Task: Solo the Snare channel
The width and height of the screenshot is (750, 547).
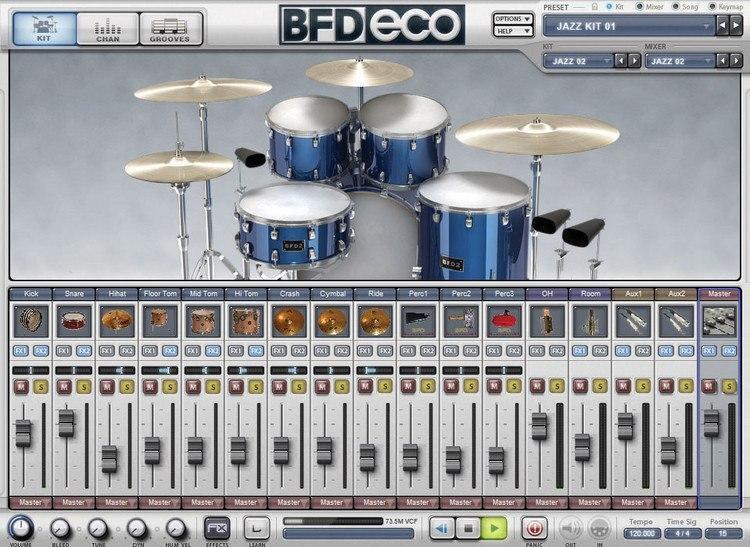Action: coord(84,386)
